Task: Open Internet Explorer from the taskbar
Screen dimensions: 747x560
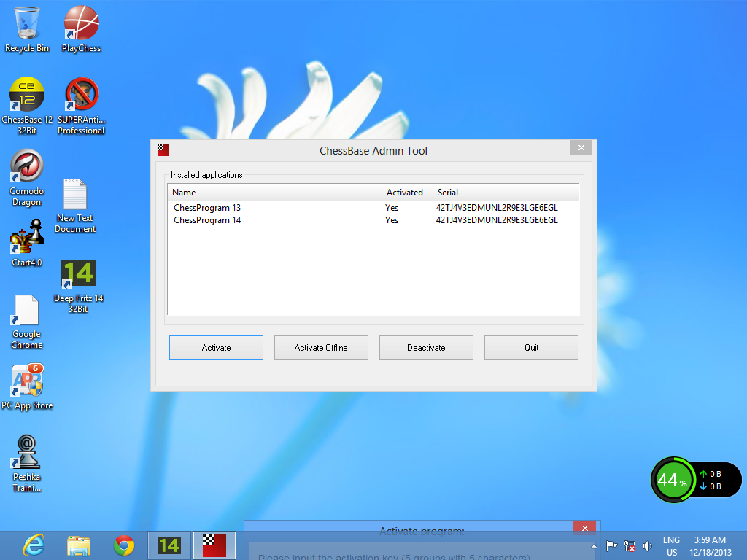Action: 34,545
